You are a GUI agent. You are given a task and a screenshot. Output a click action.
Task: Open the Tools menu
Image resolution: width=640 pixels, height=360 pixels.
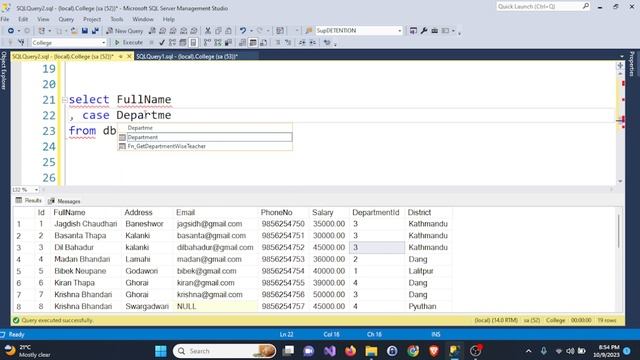pos(117,19)
